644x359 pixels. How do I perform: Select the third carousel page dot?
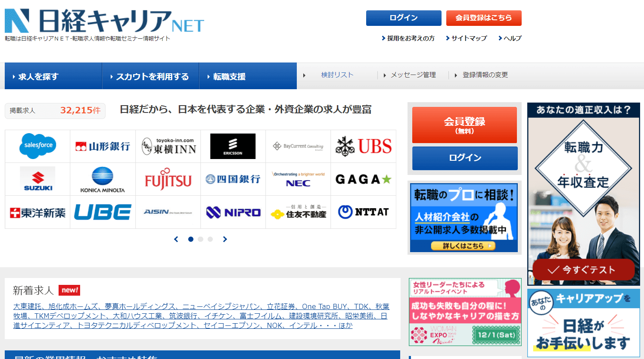[210, 239]
